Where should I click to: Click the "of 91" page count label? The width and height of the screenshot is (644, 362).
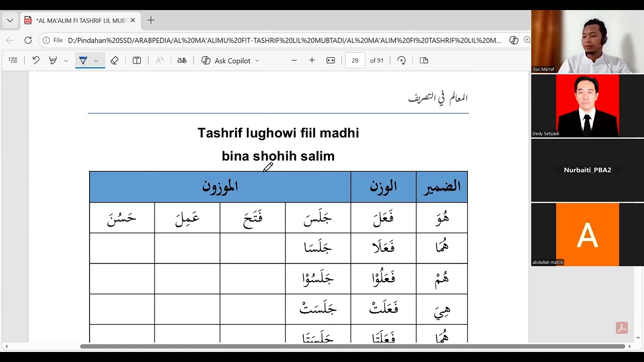(x=377, y=60)
